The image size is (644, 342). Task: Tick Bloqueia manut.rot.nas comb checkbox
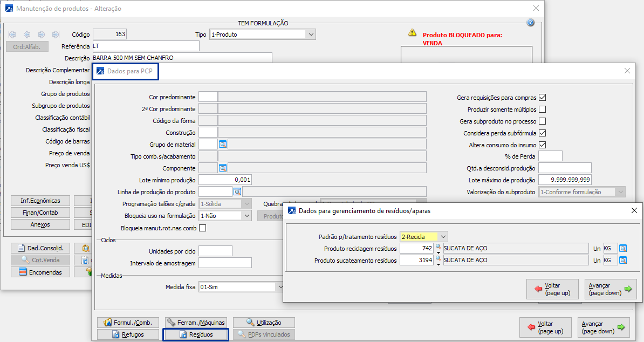(x=202, y=228)
